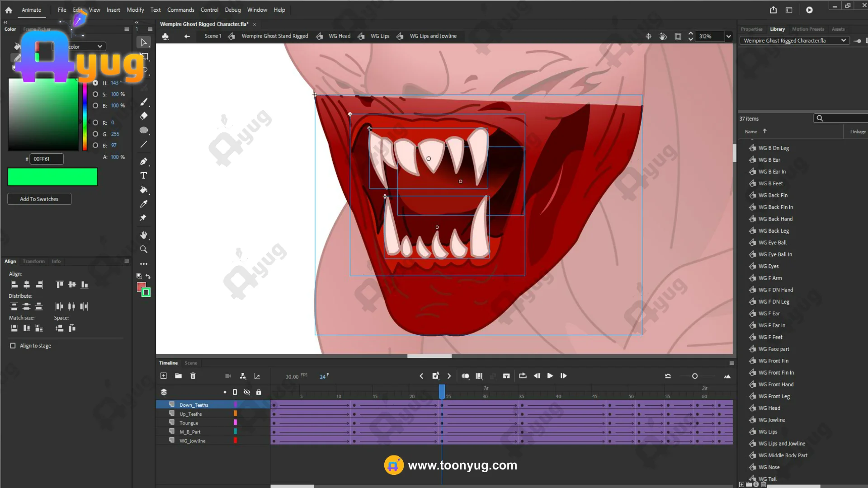Click the delete layer trash icon

193,376
